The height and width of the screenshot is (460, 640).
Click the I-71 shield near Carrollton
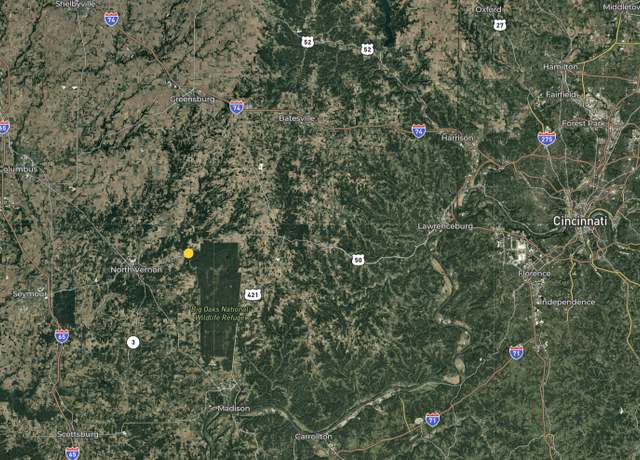(x=433, y=419)
